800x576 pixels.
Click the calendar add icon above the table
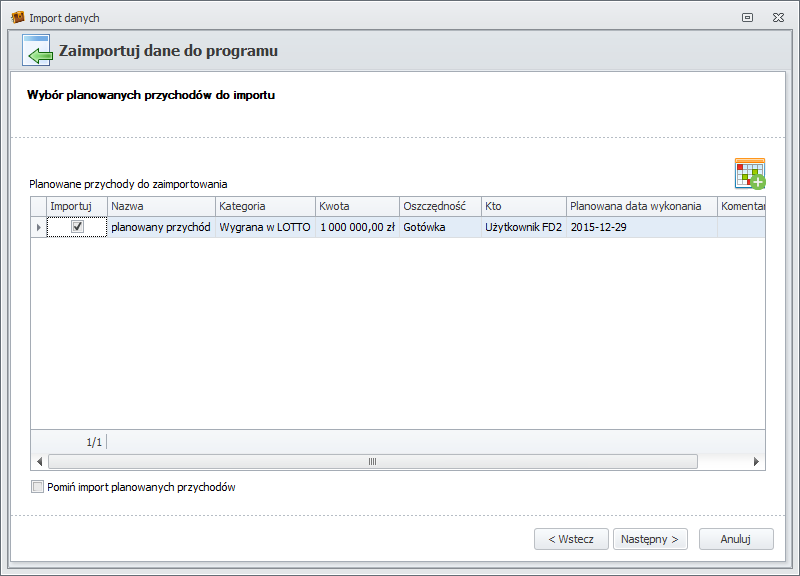[749, 173]
